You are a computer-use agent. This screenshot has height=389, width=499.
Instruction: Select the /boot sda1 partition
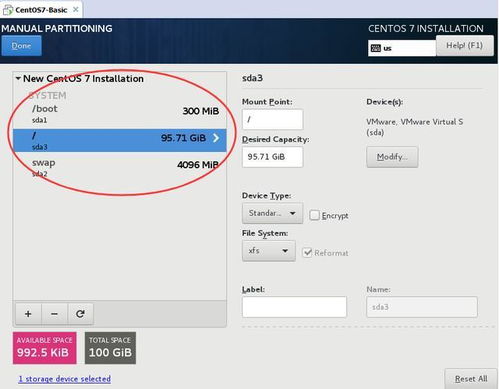(x=120, y=114)
